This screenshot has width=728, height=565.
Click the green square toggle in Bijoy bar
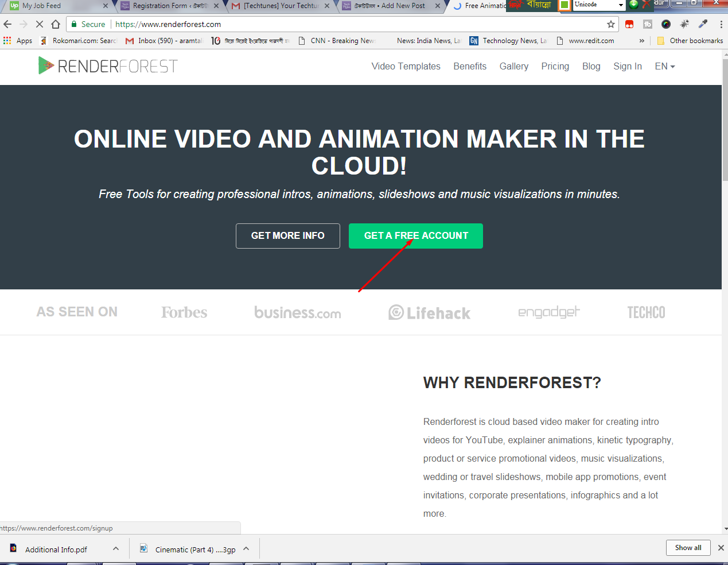click(565, 5)
